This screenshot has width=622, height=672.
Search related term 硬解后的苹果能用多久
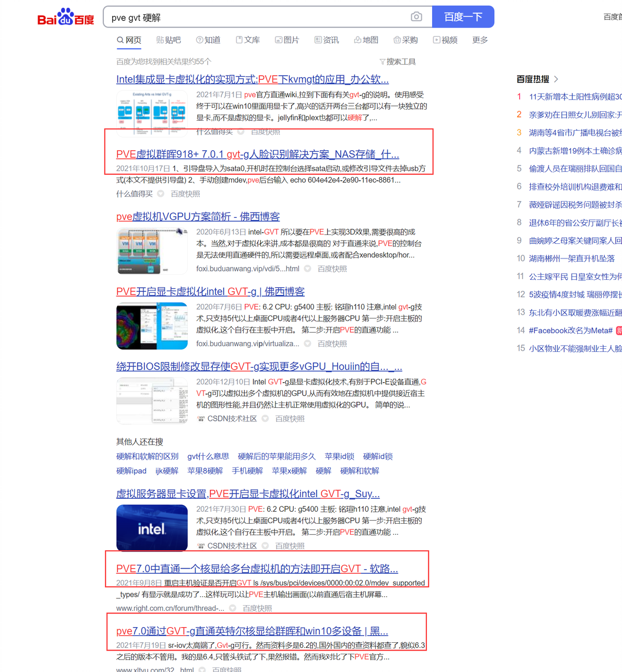(277, 456)
